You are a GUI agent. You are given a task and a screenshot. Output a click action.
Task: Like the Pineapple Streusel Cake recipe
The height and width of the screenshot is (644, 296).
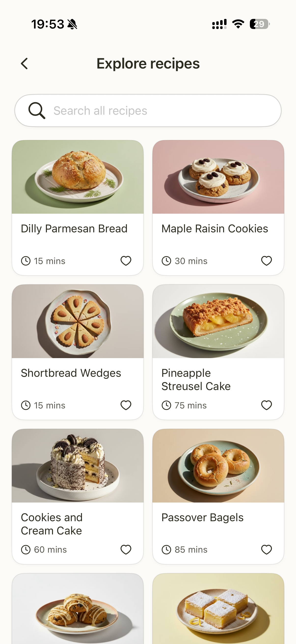point(266,405)
